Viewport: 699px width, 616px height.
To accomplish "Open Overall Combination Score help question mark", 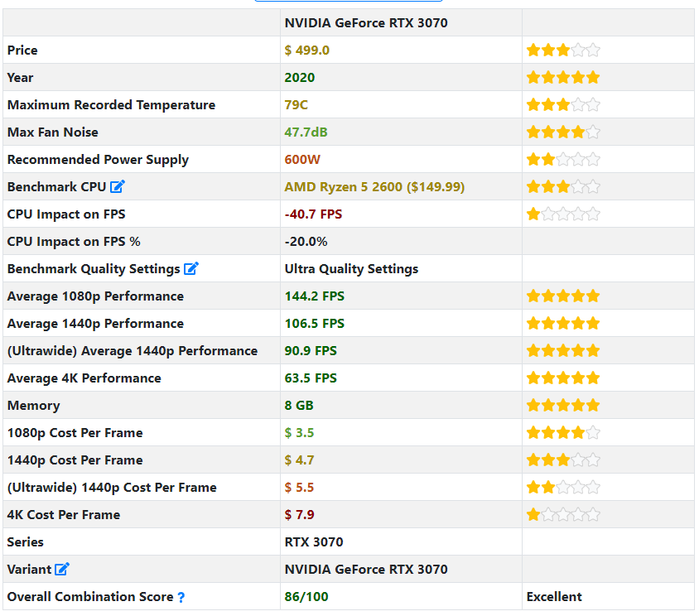I will pos(181,597).
